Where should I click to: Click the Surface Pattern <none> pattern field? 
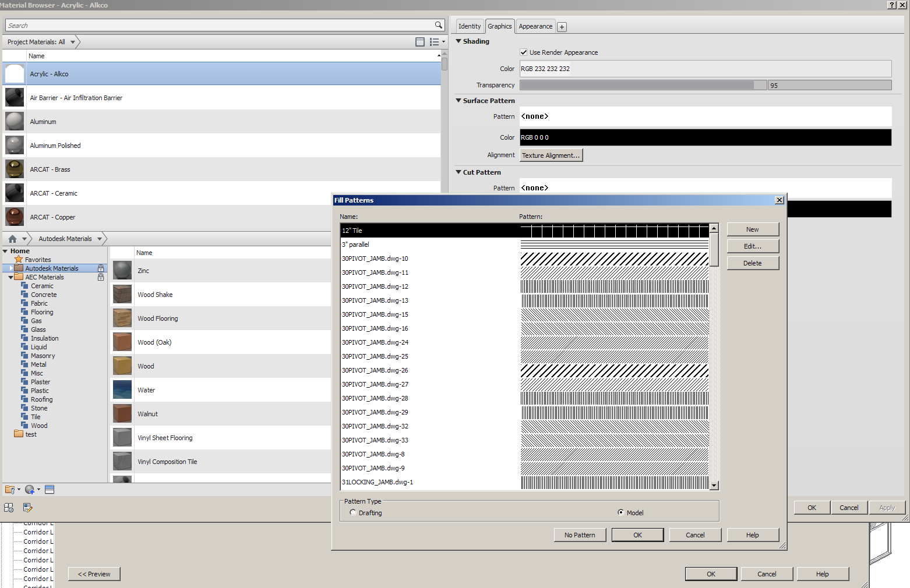tap(706, 116)
